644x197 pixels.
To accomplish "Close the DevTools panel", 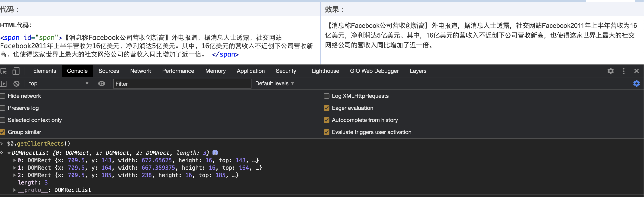I will click(x=637, y=71).
